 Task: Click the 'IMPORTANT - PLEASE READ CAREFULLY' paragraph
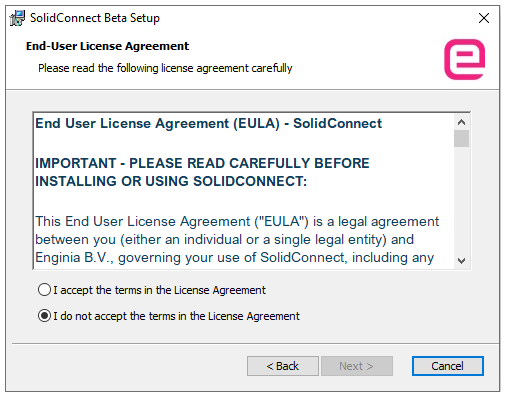[x=202, y=172]
